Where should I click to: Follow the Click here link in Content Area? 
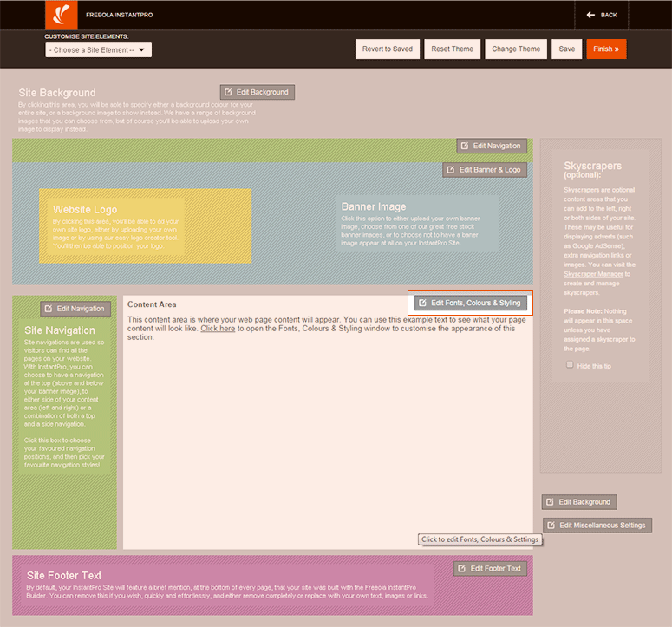218,329
